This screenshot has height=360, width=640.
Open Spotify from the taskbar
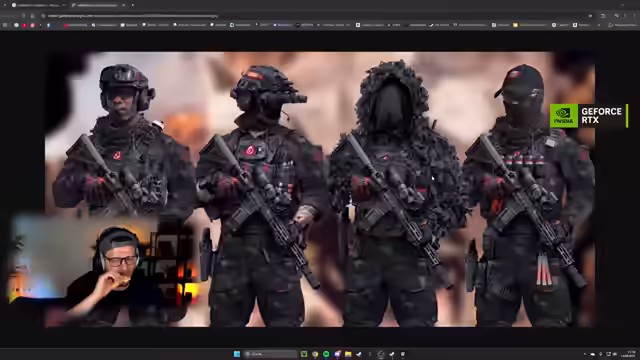(326, 354)
